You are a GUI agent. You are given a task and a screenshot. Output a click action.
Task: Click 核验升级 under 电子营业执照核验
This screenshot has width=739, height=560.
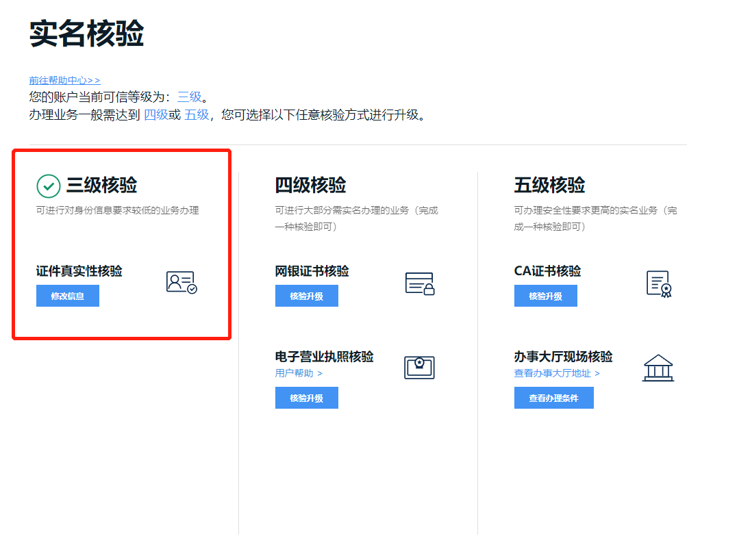(306, 398)
